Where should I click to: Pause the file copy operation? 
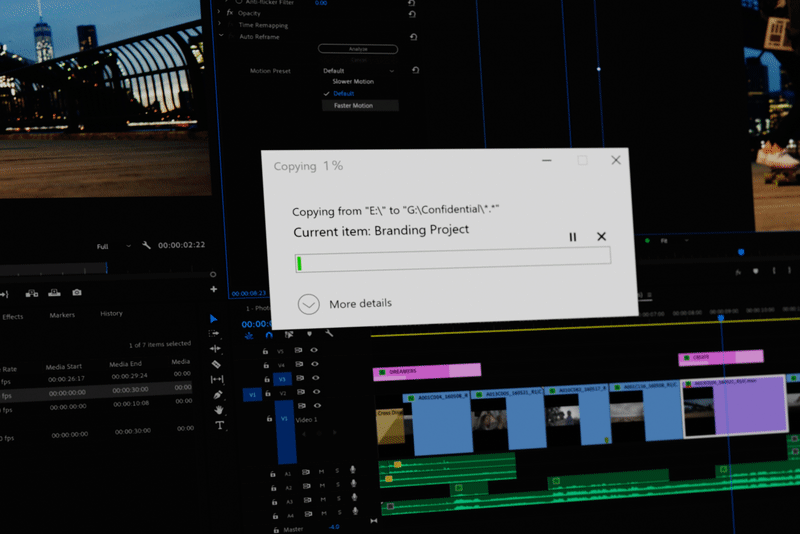pos(573,237)
